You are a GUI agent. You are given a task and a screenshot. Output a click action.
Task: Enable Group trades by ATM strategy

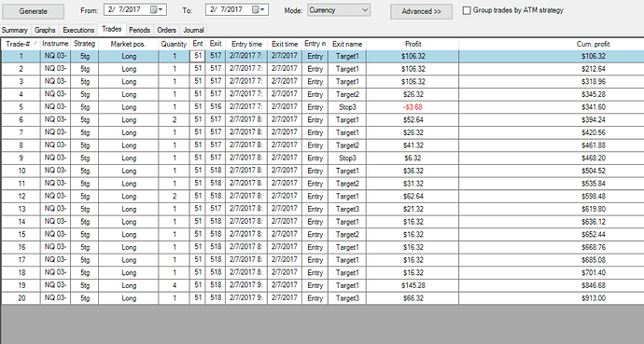tap(467, 10)
